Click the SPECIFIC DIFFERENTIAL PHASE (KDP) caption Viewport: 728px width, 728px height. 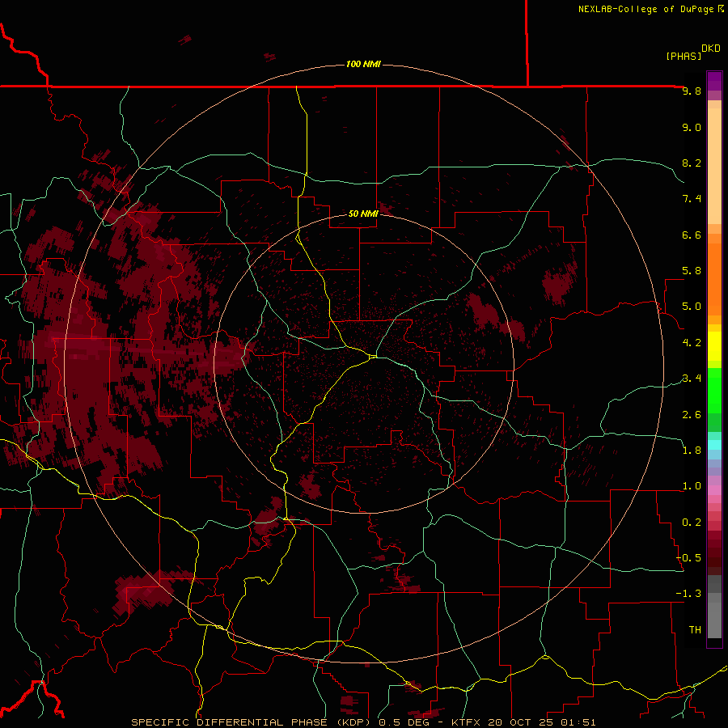249,722
